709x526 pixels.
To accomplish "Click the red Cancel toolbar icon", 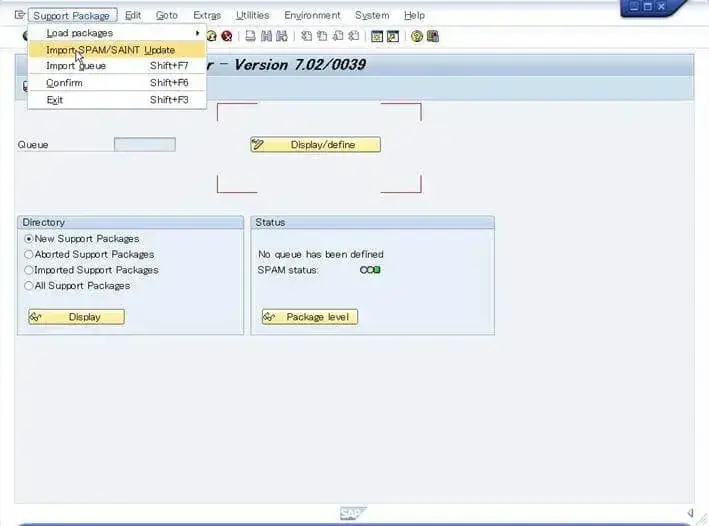I will [227, 36].
